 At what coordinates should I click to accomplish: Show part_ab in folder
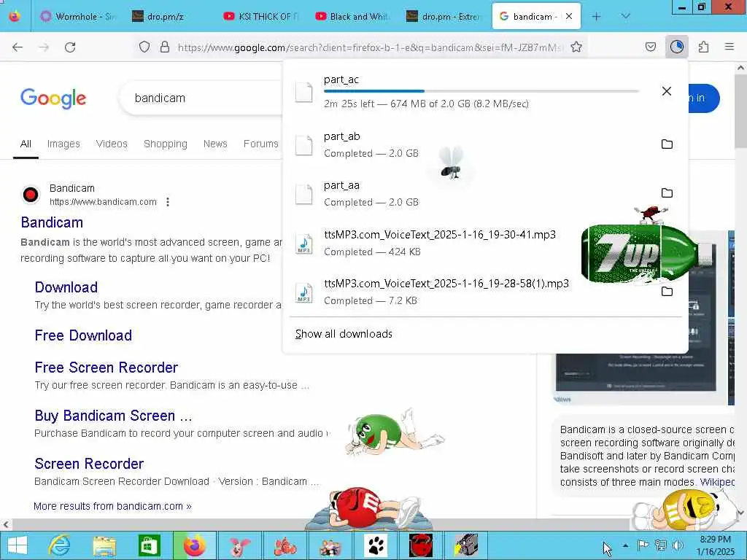coord(667,144)
